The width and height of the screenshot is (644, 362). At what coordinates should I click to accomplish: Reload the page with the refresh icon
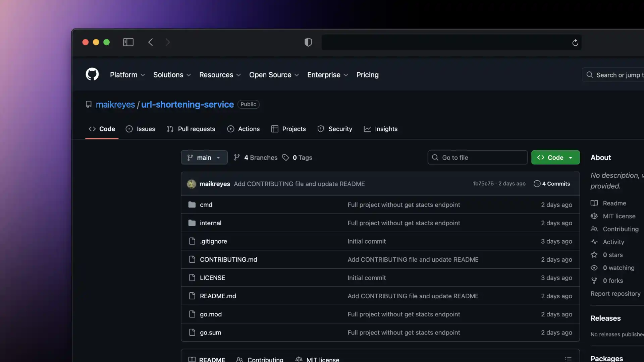pos(575,43)
